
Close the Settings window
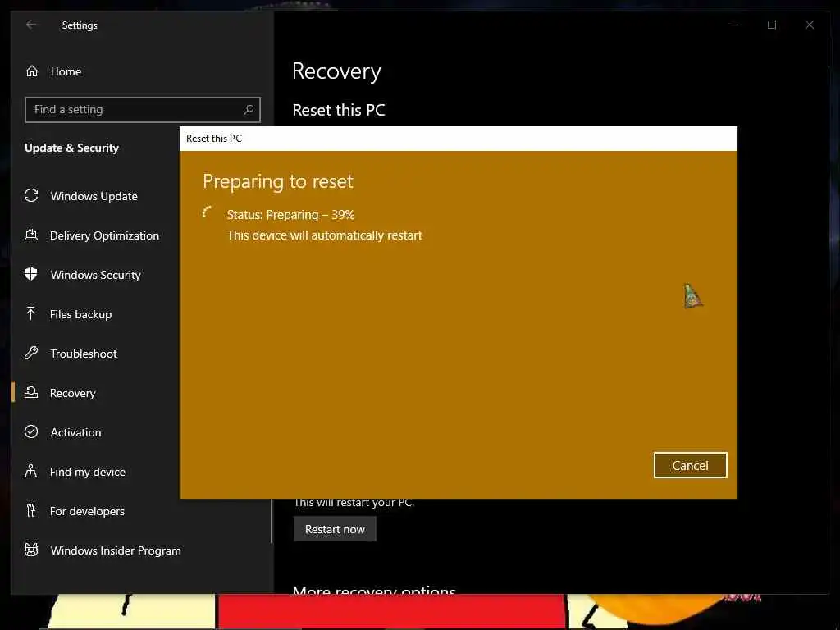tap(810, 25)
